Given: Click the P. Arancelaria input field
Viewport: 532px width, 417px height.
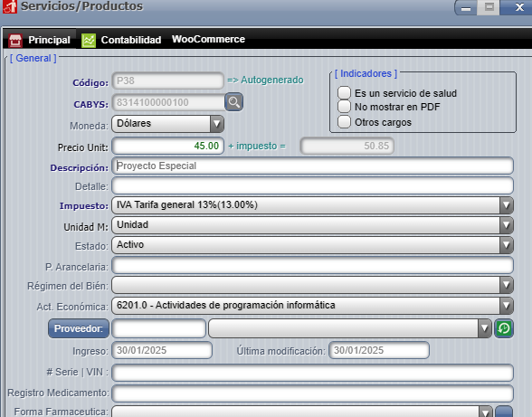Looking at the screenshot, I should point(312,265).
